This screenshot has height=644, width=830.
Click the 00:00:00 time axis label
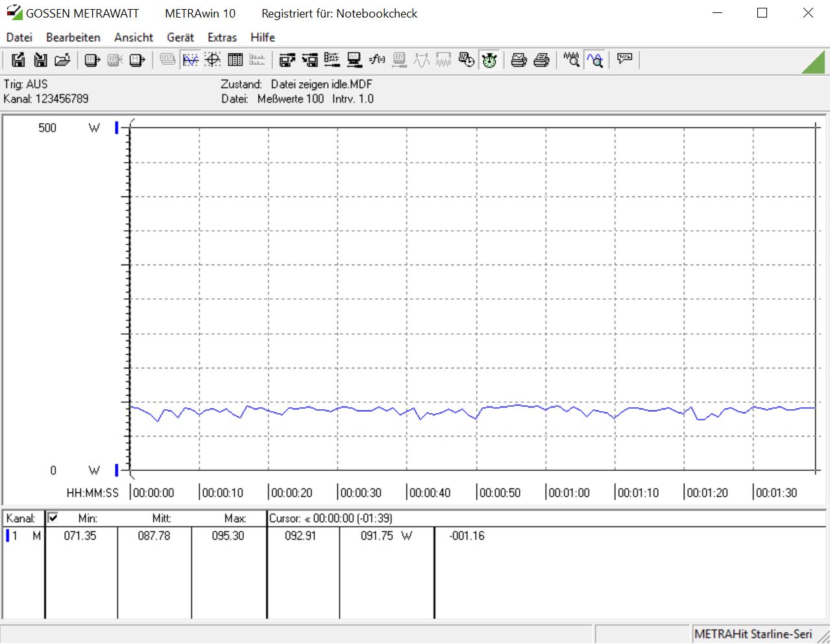[x=153, y=493]
